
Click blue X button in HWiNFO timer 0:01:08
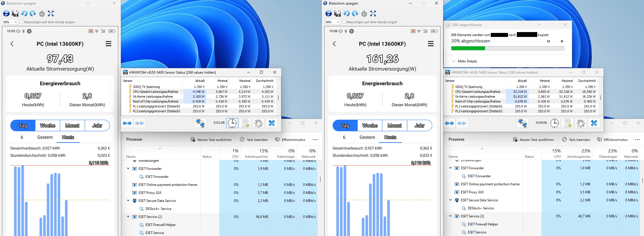(x=272, y=123)
